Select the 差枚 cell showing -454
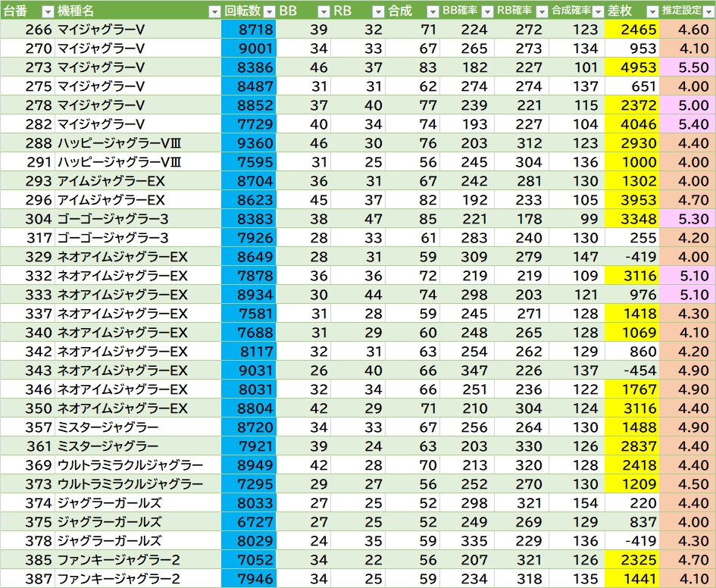716x588 pixels. point(633,371)
